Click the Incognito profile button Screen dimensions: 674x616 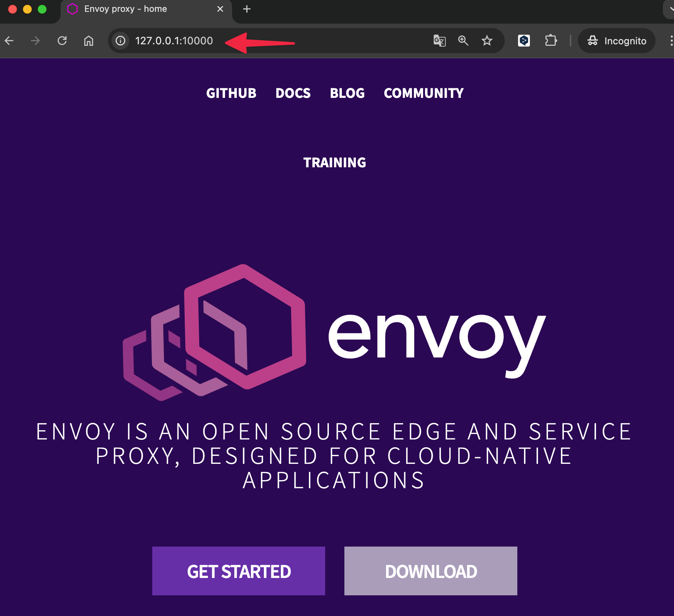[x=617, y=41]
